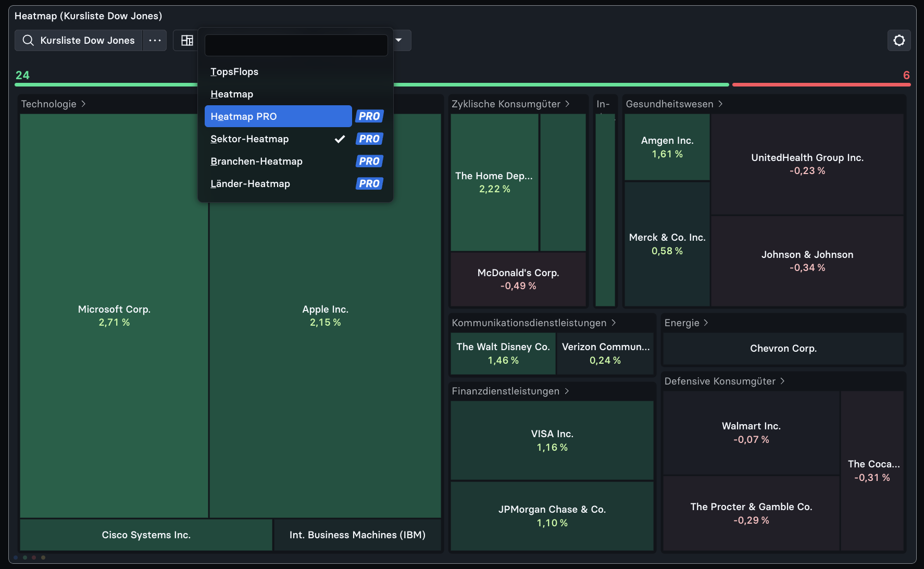Open settings via the gear icon

coord(899,40)
